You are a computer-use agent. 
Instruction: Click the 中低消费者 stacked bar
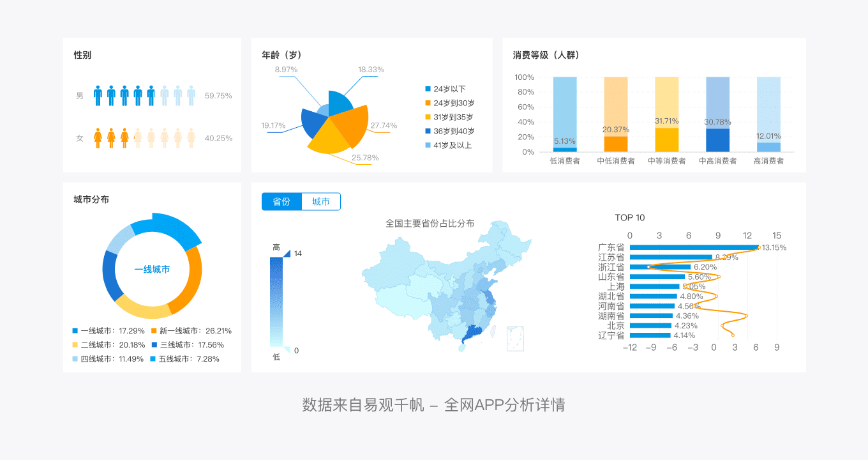pos(616,114)
